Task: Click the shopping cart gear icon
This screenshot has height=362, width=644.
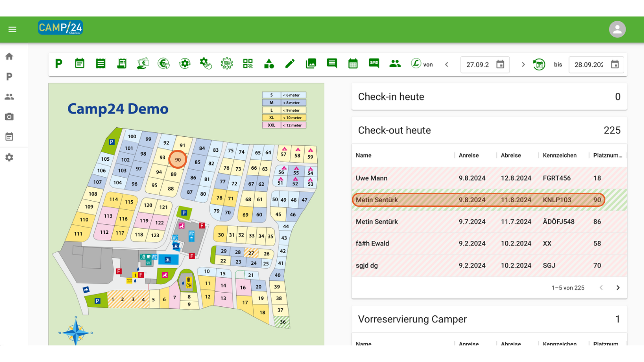Action: click(x=227, y=64)
